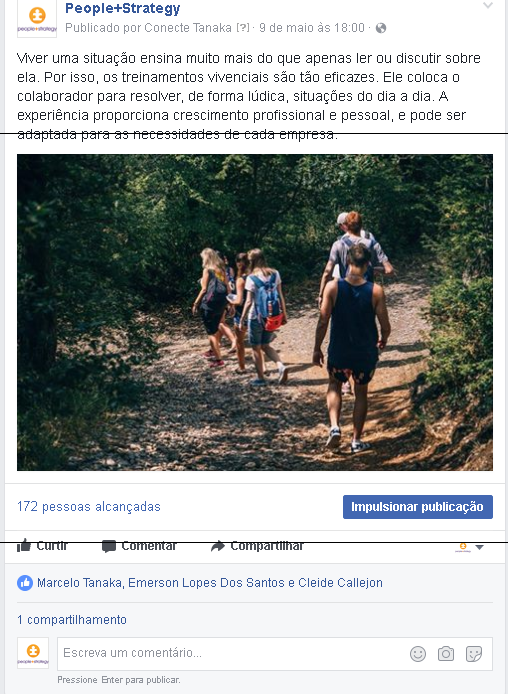508x694 pixels.
Task: Click the 'Impulsionar publicação' button
Action: coord(418,507)
